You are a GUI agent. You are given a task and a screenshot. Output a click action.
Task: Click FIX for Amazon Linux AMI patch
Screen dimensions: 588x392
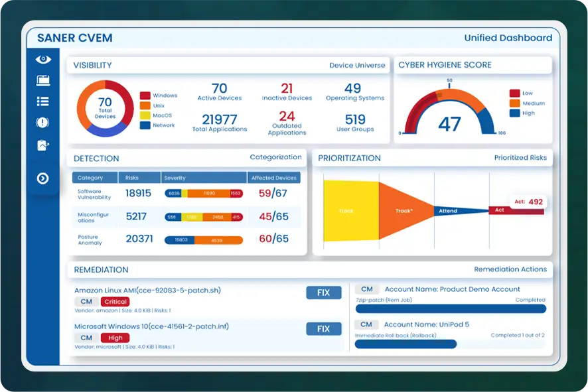[x=323, y=293]
